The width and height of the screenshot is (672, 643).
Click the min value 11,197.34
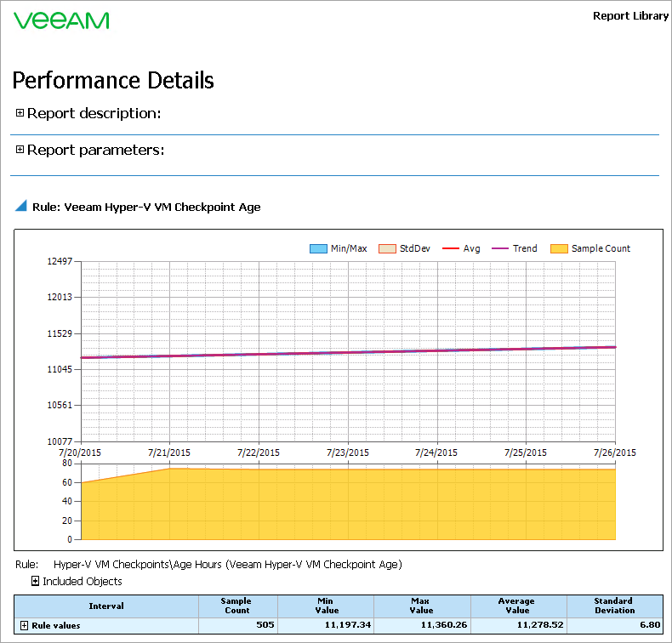click(x=348, y=625)
